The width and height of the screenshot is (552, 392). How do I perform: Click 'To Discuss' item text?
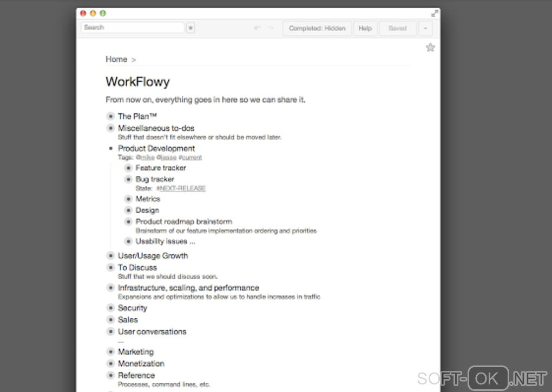click(137, 267)
